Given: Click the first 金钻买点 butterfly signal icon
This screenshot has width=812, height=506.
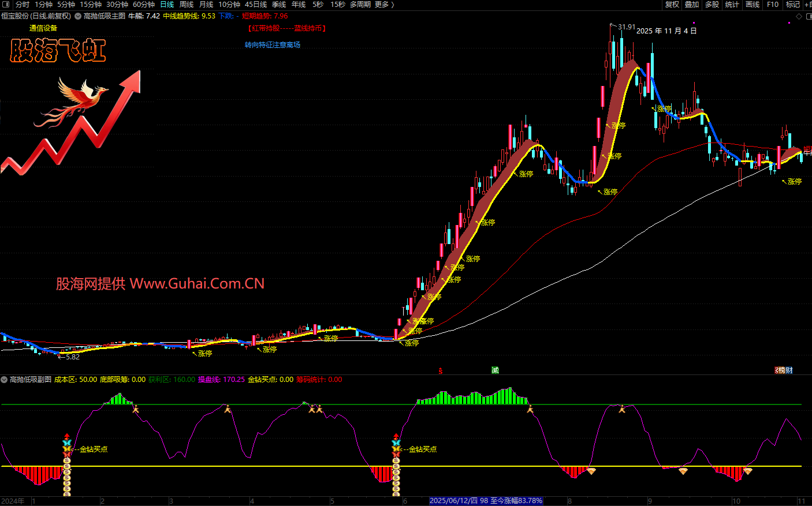Looking at the screenshot, I should (x=67, y=448).
